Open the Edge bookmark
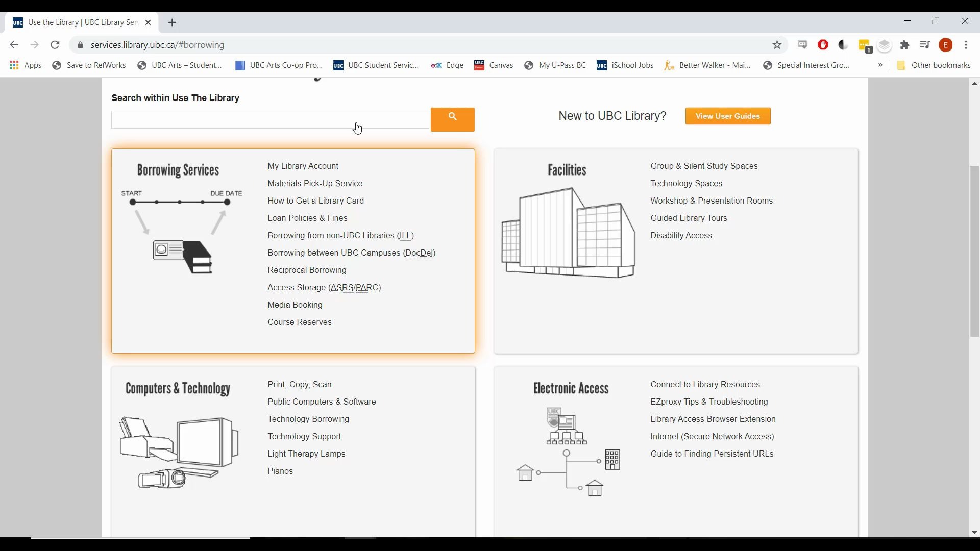This screenshot has width=980, height=551. tap(448, 65)
